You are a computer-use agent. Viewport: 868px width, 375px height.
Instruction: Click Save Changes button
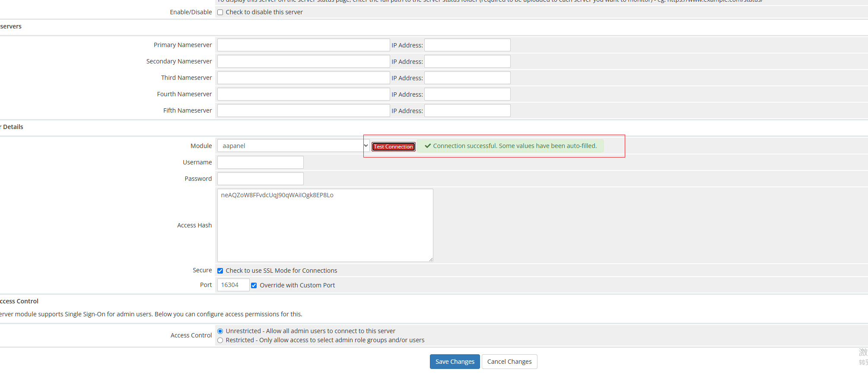pyautogui.click(x=455, y=362)
